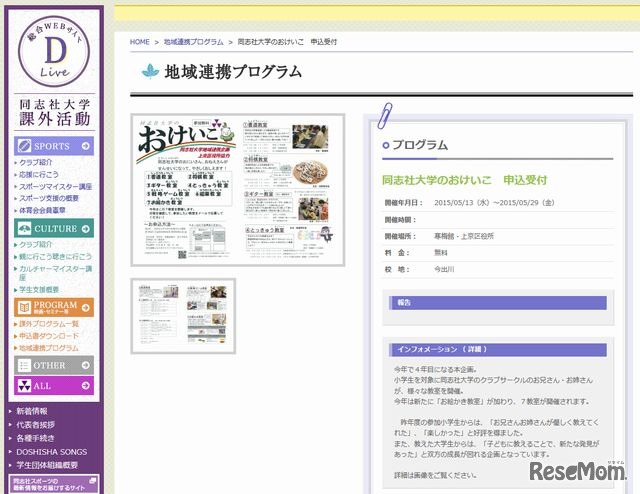Open 地域連携プログラム sidebar link
Viewport: 640px width, 494px height.
49,348
